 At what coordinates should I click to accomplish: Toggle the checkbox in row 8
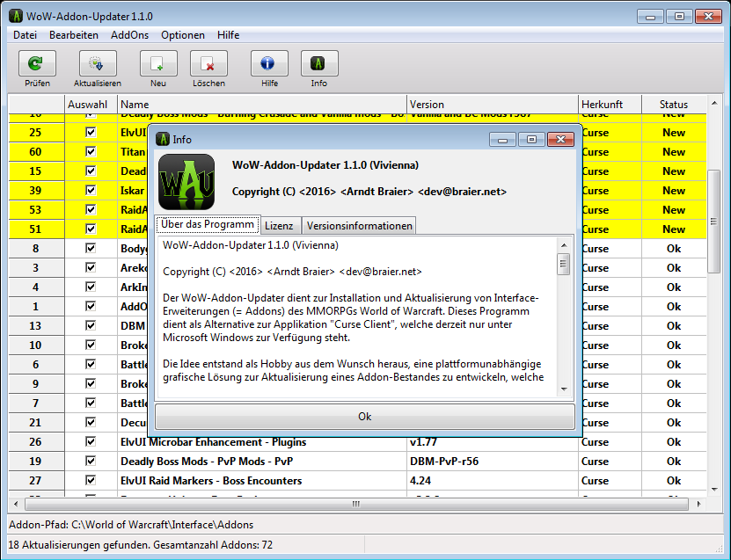(91, 248)
